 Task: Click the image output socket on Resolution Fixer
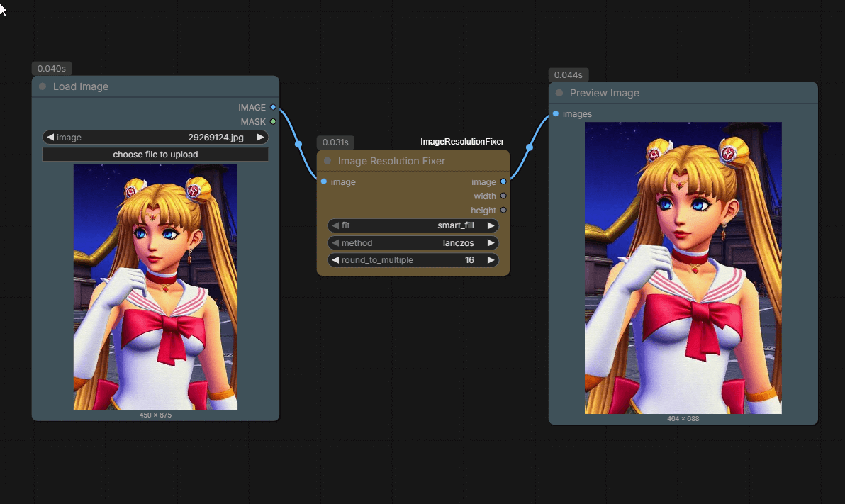point(503,181)
